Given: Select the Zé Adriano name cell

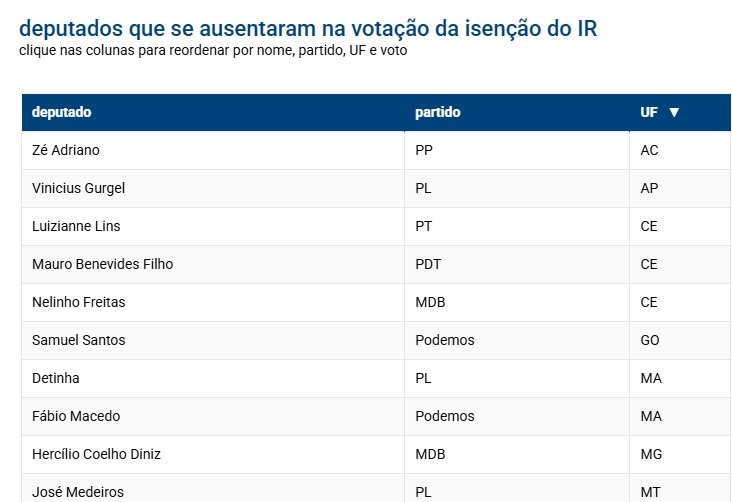Looking at the screenshot, I should point(66,150).
